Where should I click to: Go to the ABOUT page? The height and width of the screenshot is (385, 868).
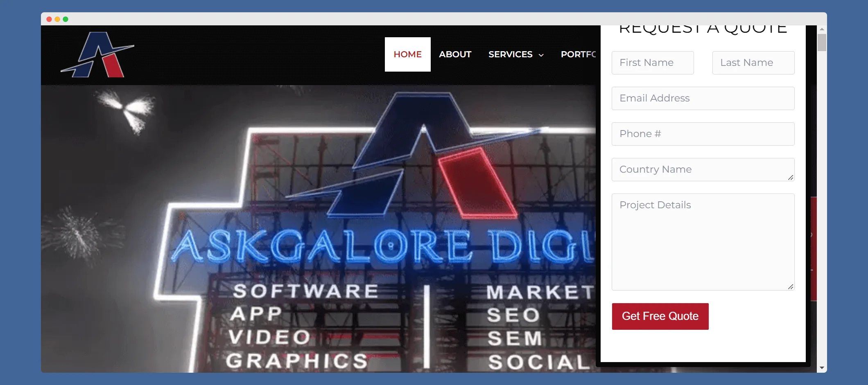455,54
